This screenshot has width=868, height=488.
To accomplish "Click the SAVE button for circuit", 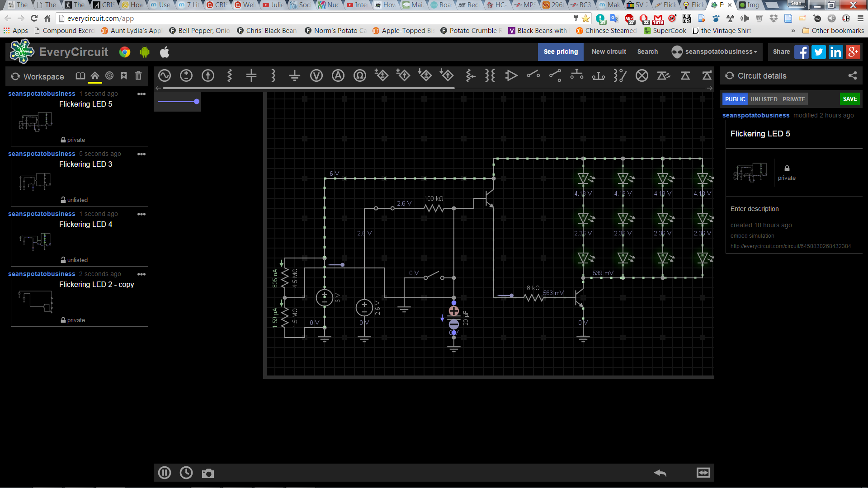I will 850,99.
